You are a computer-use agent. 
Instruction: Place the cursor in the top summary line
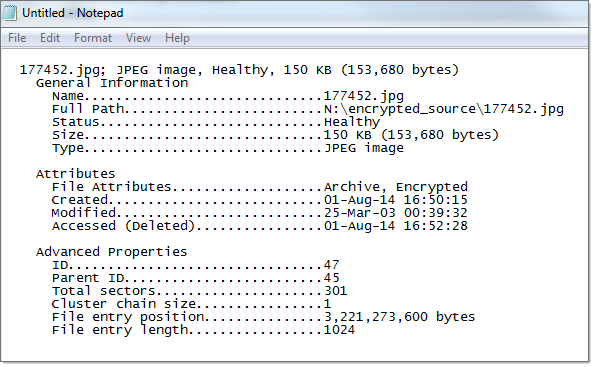pyautogui.click(x=239, y=70)
